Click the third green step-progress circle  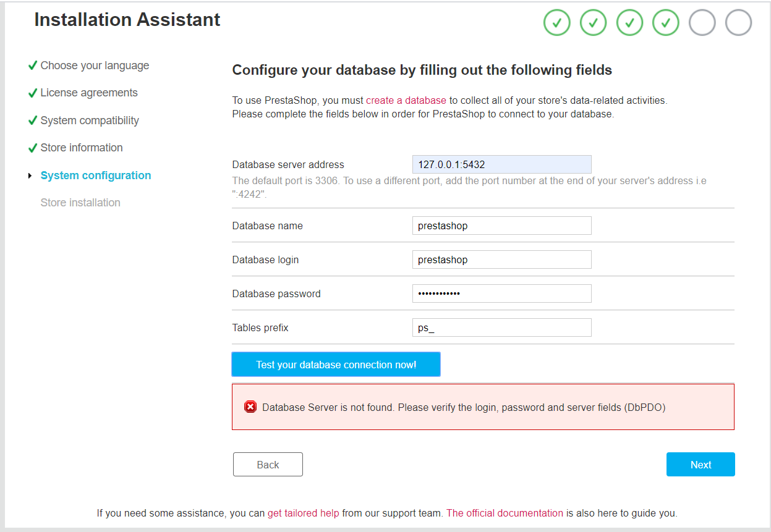(629, 23)
